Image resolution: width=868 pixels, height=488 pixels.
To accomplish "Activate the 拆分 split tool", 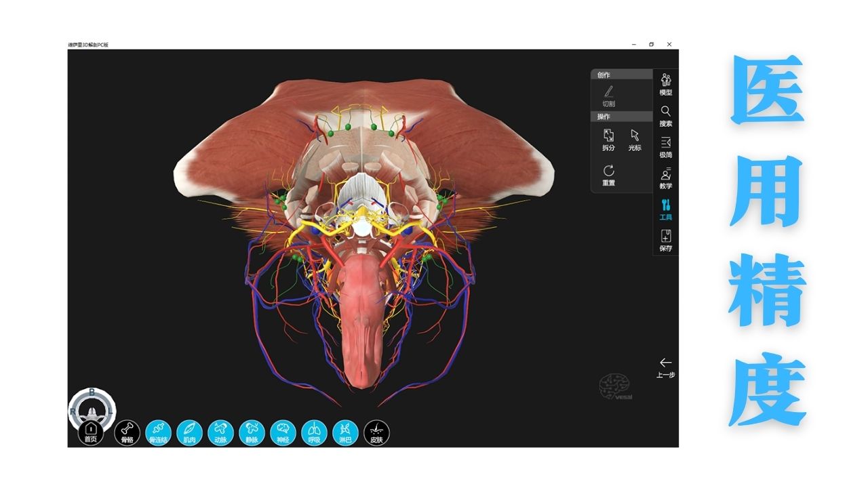I will [608, 139].
